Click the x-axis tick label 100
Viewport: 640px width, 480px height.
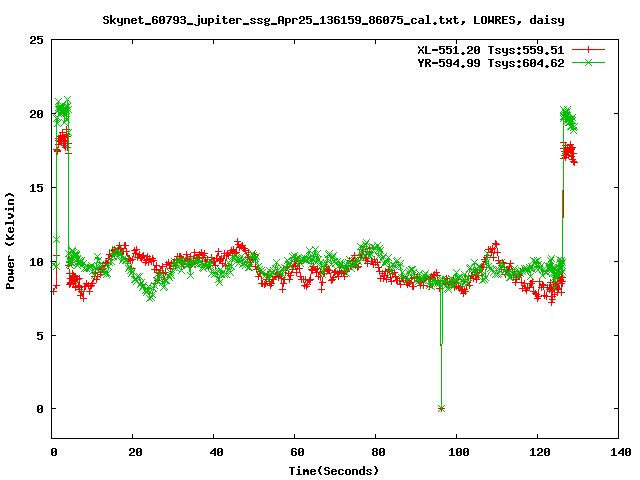(459, 452)
